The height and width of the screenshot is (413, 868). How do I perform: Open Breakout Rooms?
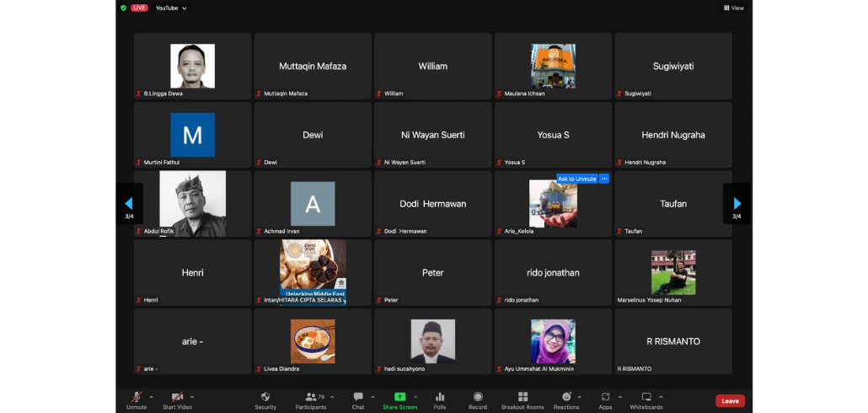pyautogui.click(x=522, y=397)
